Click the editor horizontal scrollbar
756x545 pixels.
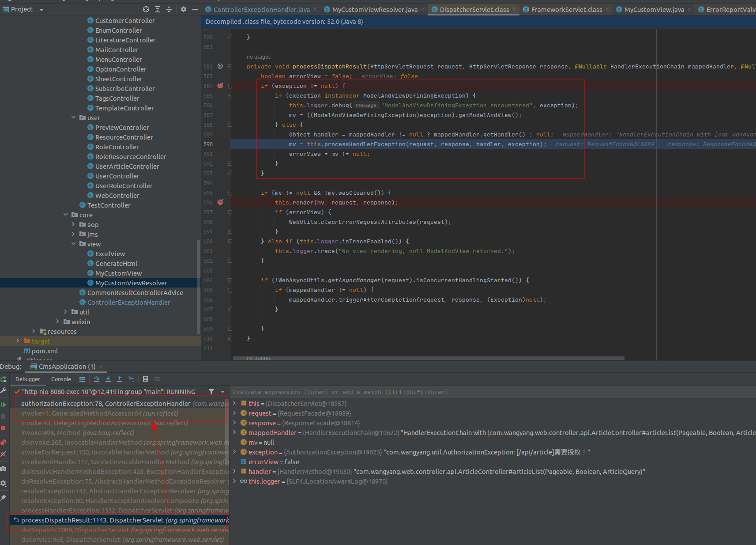(429, 358)
